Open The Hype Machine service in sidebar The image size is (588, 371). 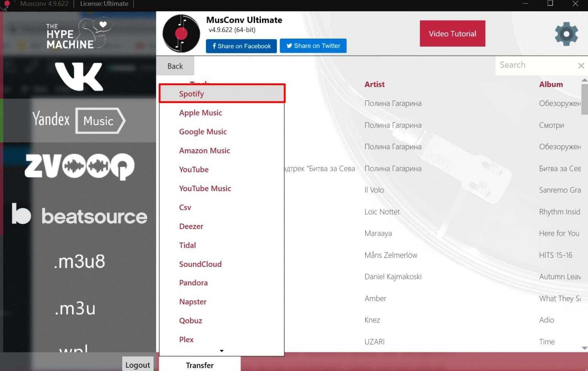(x=79, y=34)
